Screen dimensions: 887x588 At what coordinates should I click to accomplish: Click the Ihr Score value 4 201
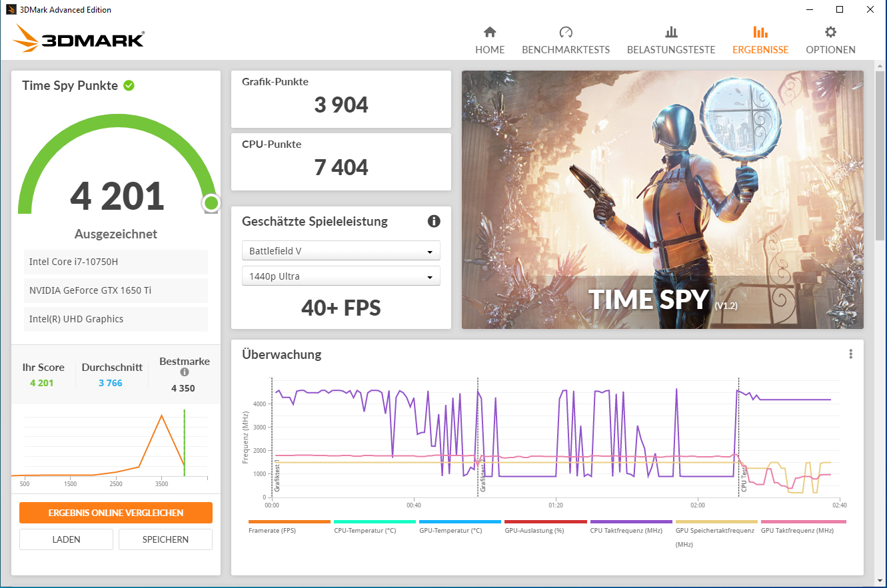42,383
